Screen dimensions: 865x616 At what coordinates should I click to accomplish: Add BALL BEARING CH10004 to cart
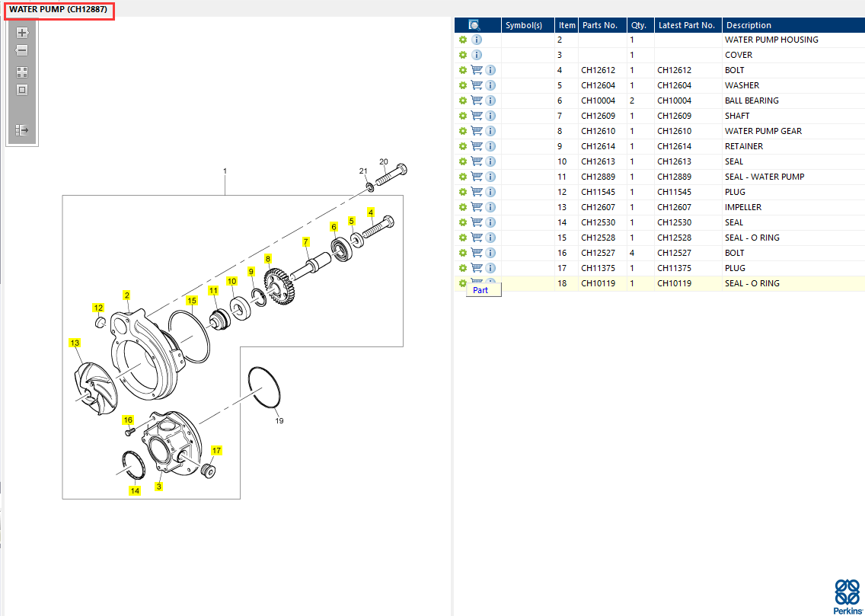tap(477, 101)
